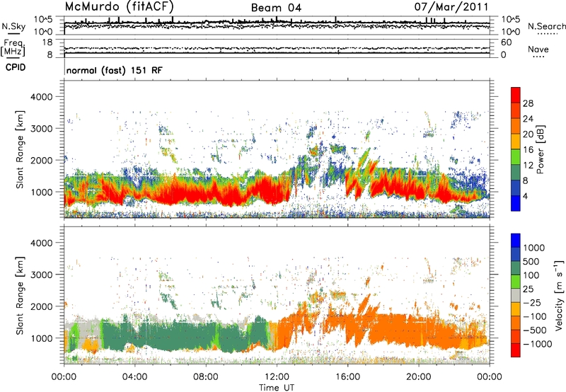Click the 'Power [dB]' colorbar title
The width and height of the screenshot is (566, 392).
coord(540,149)
